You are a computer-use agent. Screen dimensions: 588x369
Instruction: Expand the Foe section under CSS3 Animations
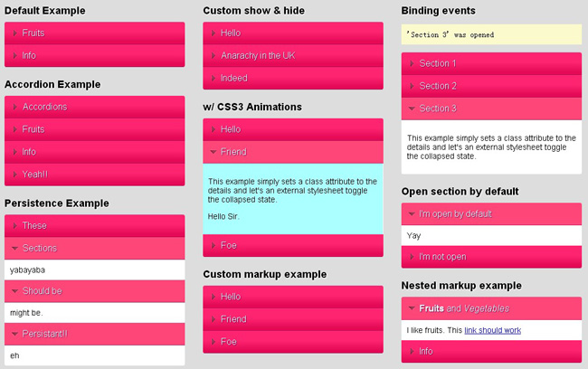230,245
